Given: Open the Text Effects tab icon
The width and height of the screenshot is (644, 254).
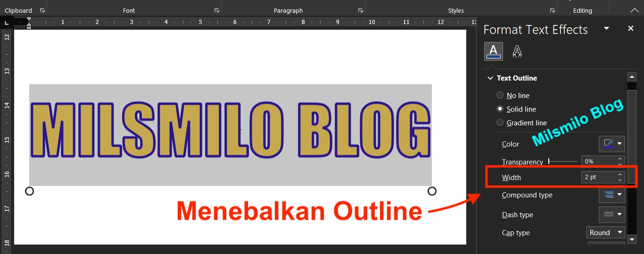Looking at the screenshot, I should (517, 51).
